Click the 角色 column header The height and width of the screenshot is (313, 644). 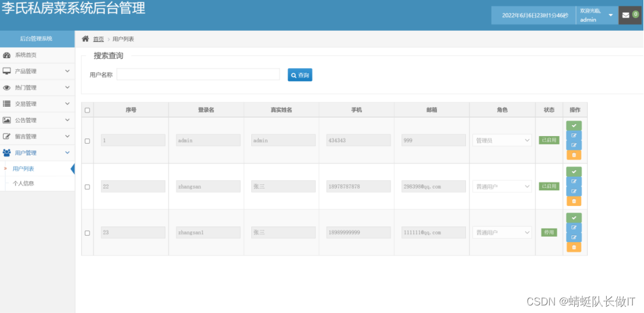coord(502,110)
